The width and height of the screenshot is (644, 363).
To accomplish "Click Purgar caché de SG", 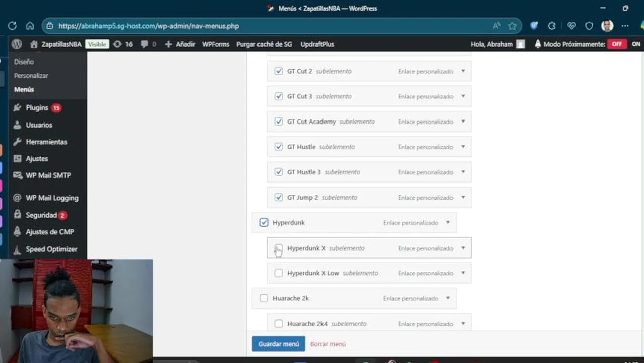I will 264,44.
